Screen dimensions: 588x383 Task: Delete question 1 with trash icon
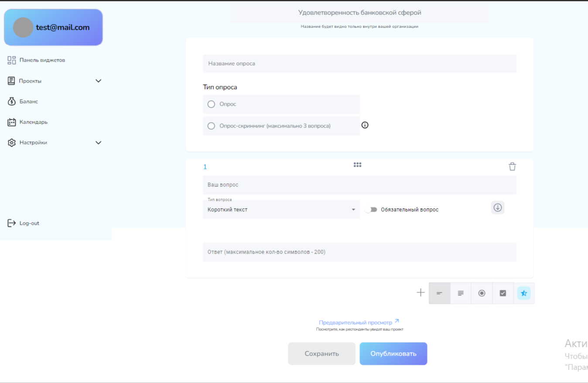point(512,167)
